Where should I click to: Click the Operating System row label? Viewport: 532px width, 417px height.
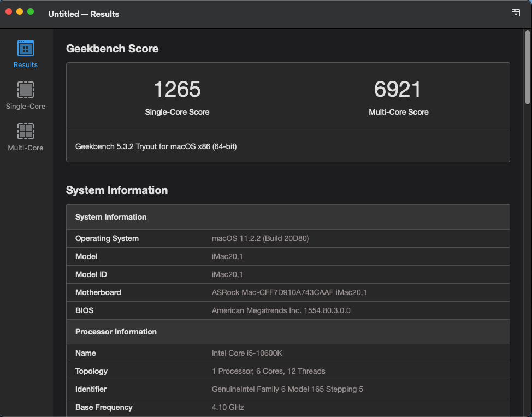[107, 238]
